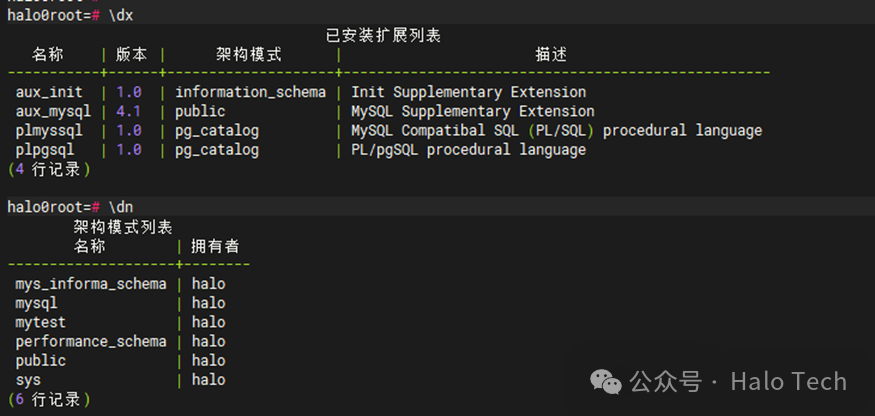Click the Init Supplementary Extension description
This screenshot has width=875, height=416.
point(468,92)
